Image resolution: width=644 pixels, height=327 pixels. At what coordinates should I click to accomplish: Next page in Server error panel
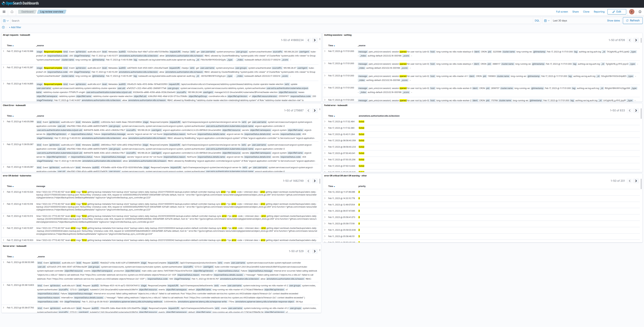click(x=315, y=251)
